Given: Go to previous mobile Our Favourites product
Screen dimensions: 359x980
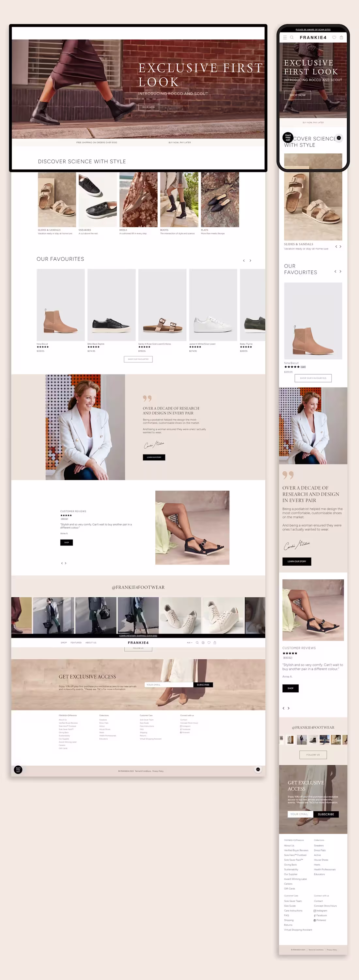Looking at the screenshot, I should point(335,271).
